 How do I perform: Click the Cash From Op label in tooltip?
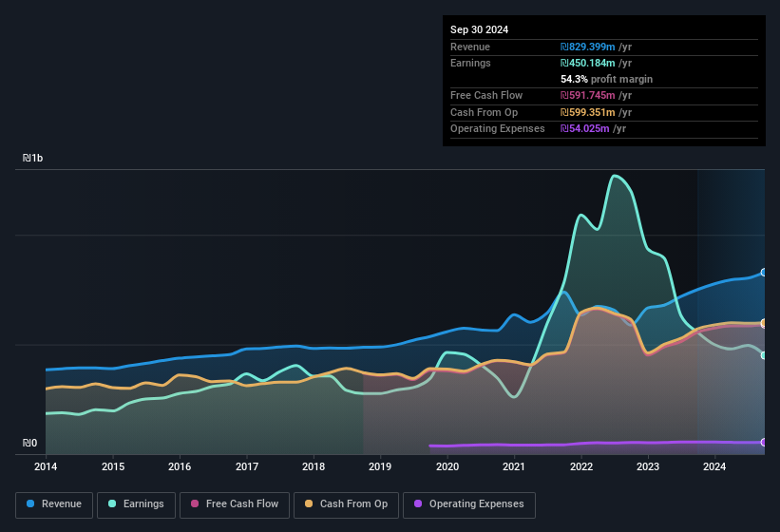pos(484,112)
